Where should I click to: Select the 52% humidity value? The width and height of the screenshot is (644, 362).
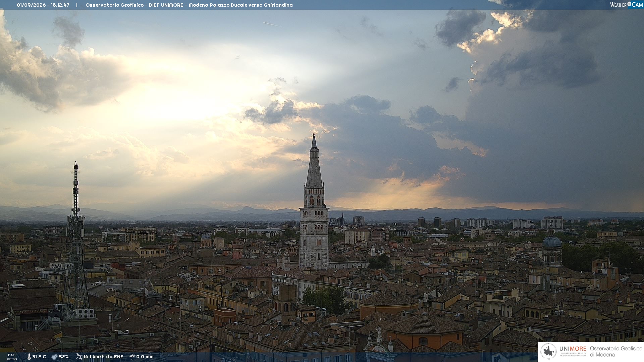pos(64,357)
